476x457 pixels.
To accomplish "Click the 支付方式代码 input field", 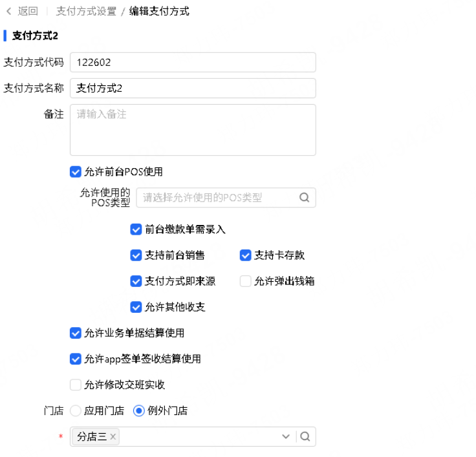I will [x=193, y=62].
